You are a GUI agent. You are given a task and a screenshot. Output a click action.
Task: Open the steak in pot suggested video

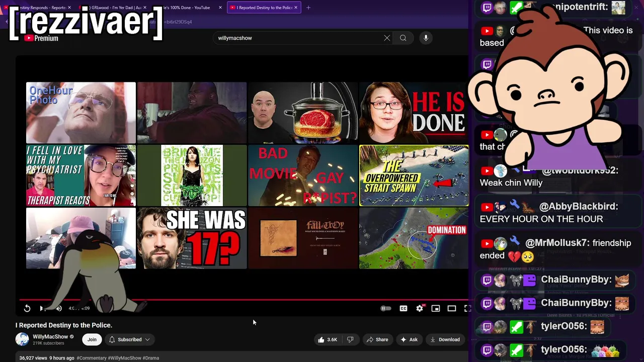point(303,113)
